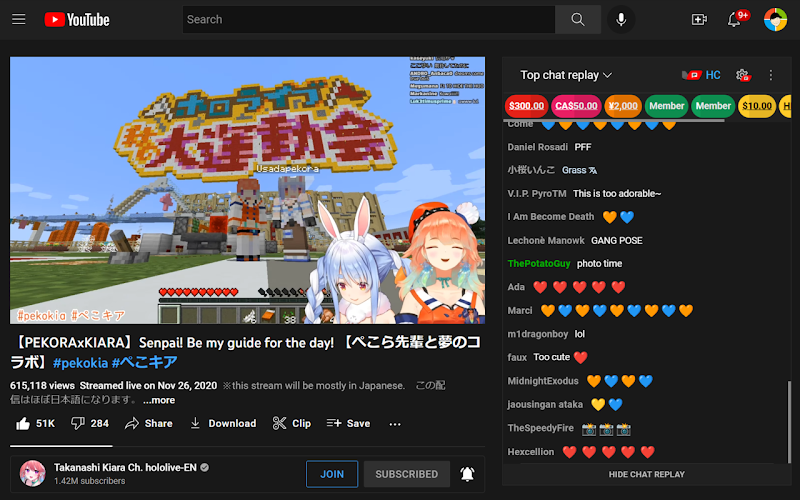Screen dimensions: 800x500
Task: Open the CA$50.00 Super Chat chip
Action: tap(576, 106)
